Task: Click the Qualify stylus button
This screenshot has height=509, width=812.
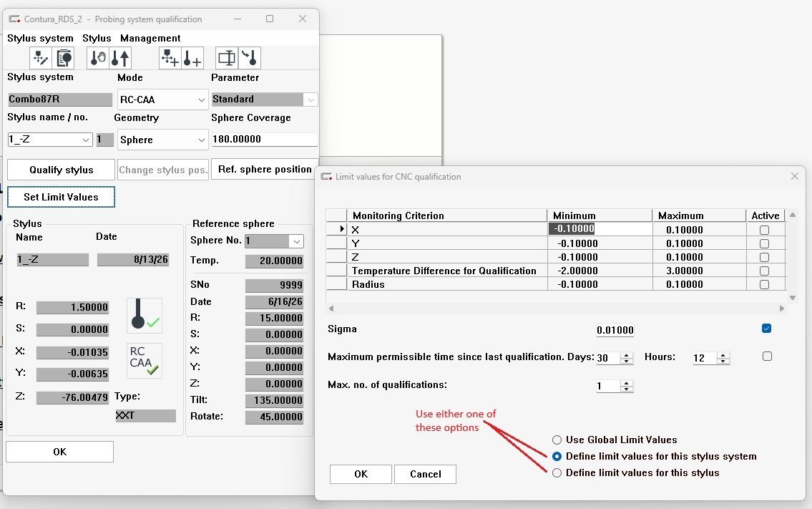Action: [x=61, y=170]
